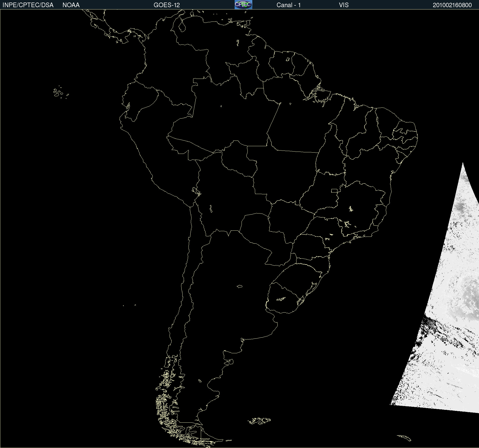Viewport: 479px width, 448px height.
Task: Click the NOAA label in the header
Action: coord(71,5)
